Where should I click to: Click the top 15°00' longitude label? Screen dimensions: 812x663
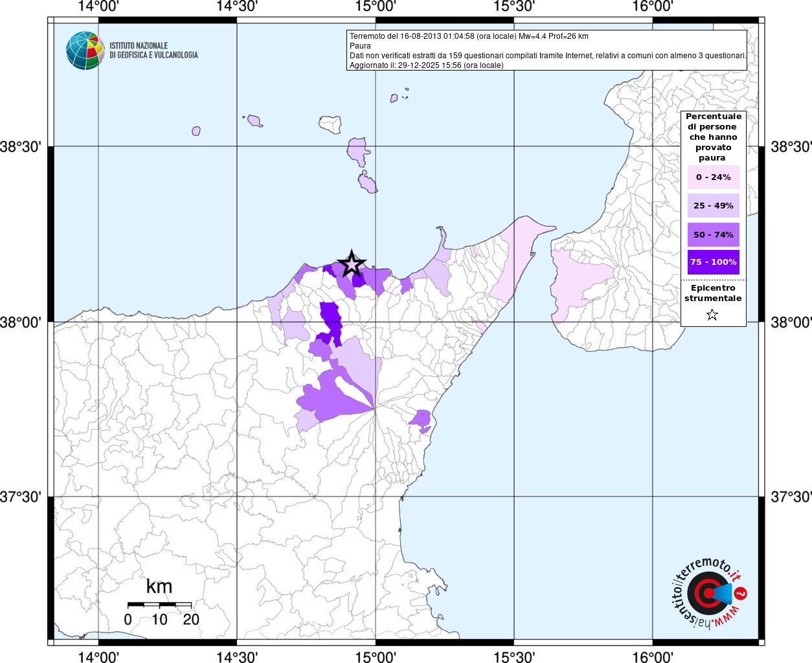[x=375, y=7]
